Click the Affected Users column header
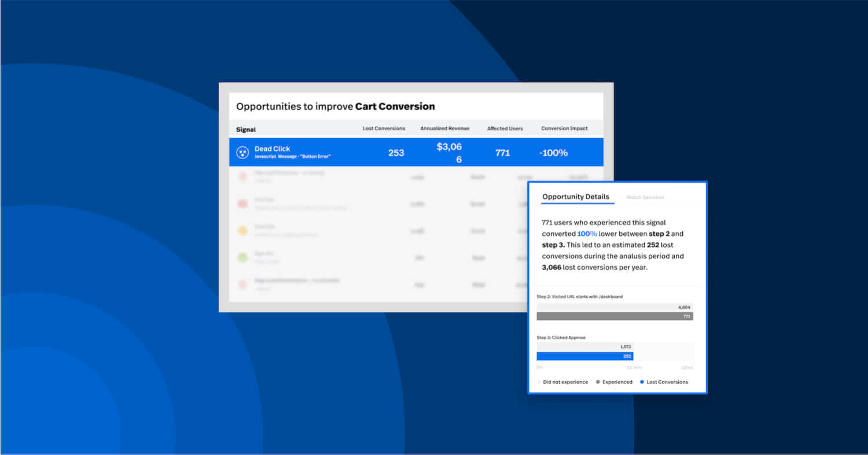 point(505,128)
